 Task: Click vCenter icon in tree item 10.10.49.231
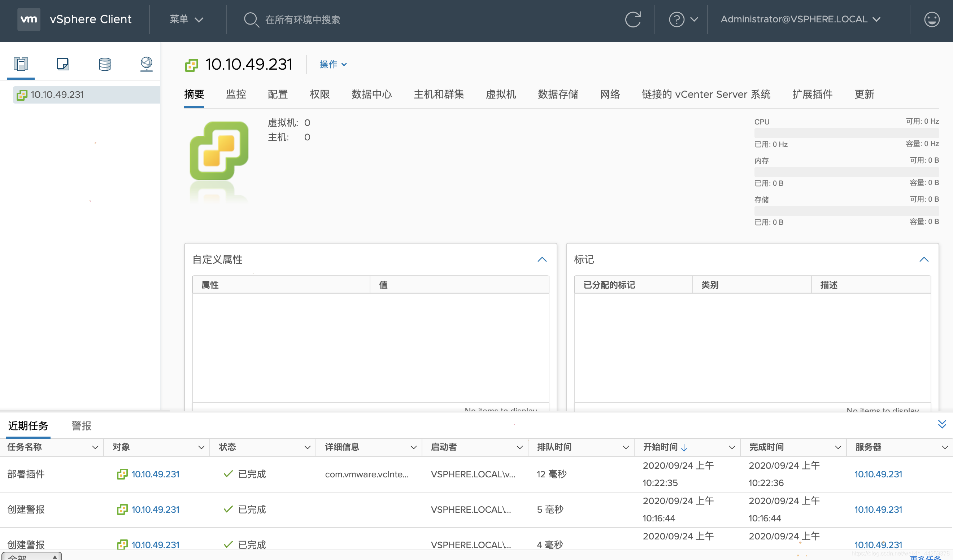coord(22,95)
